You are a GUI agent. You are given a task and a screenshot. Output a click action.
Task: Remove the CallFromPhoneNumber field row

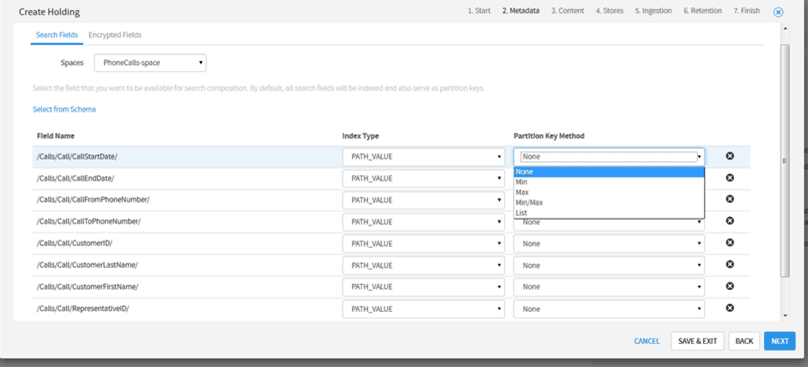730,199
